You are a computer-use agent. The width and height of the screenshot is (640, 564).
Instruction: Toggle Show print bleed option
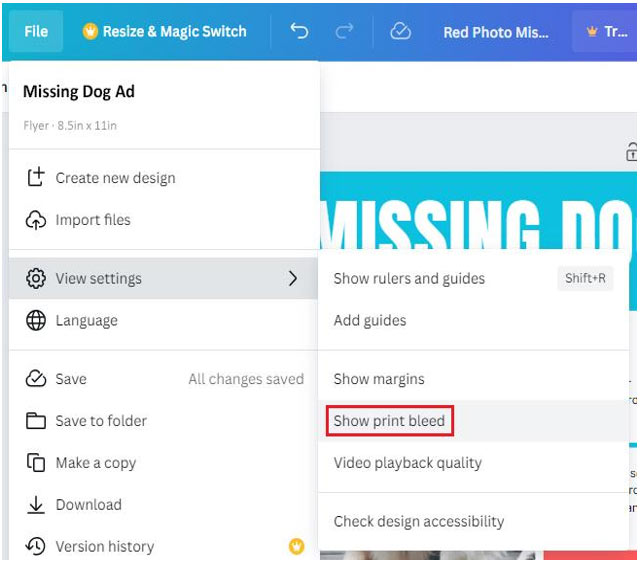pos(389,421)
